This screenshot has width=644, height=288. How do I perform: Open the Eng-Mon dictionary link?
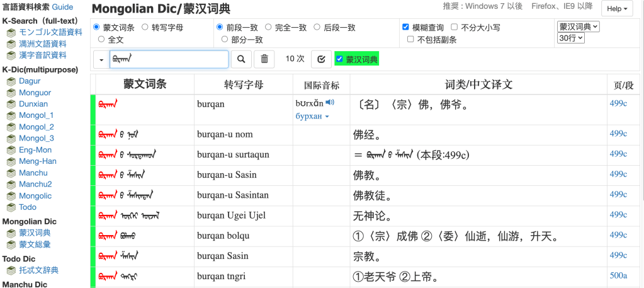35,150
